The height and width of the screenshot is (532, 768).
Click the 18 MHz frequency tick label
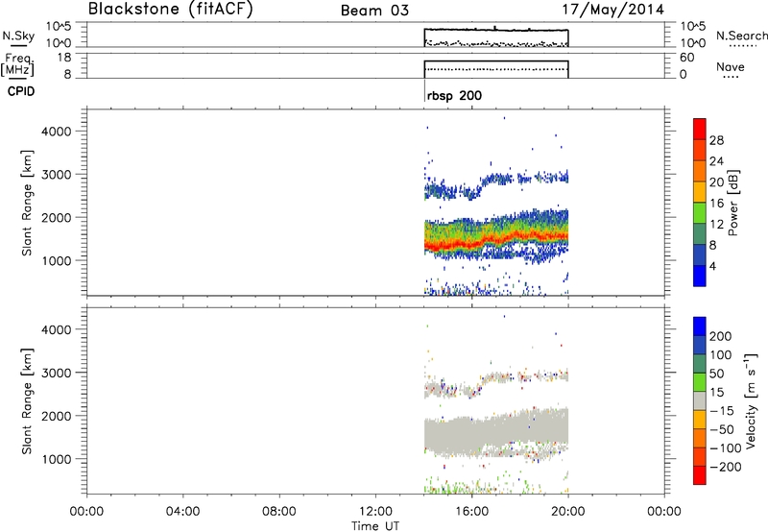coord(65,58)
